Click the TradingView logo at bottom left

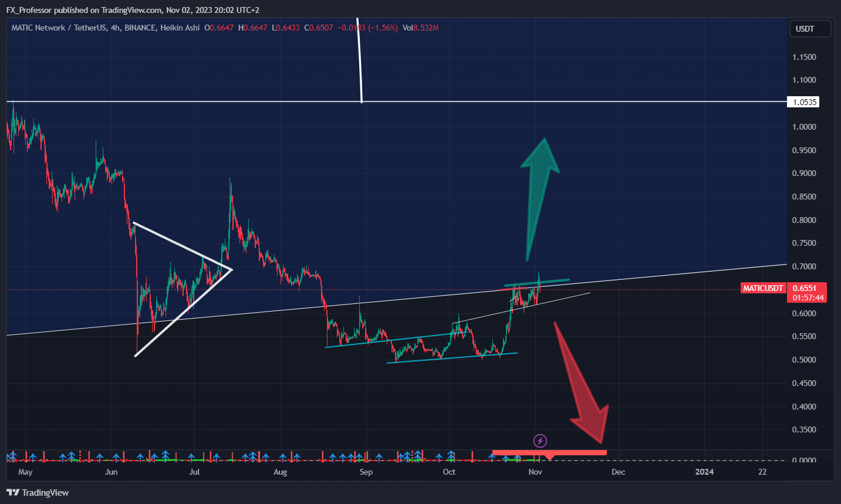point(38,492)
